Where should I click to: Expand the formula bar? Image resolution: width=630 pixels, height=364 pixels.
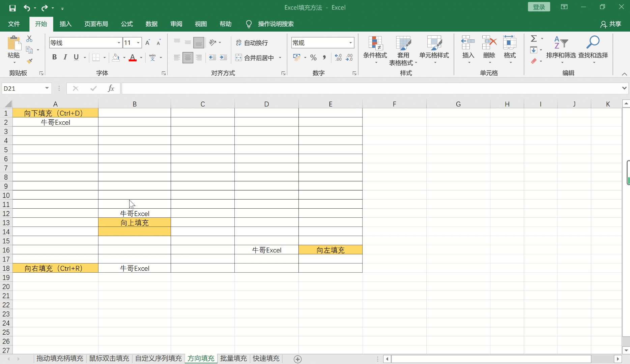624,88
